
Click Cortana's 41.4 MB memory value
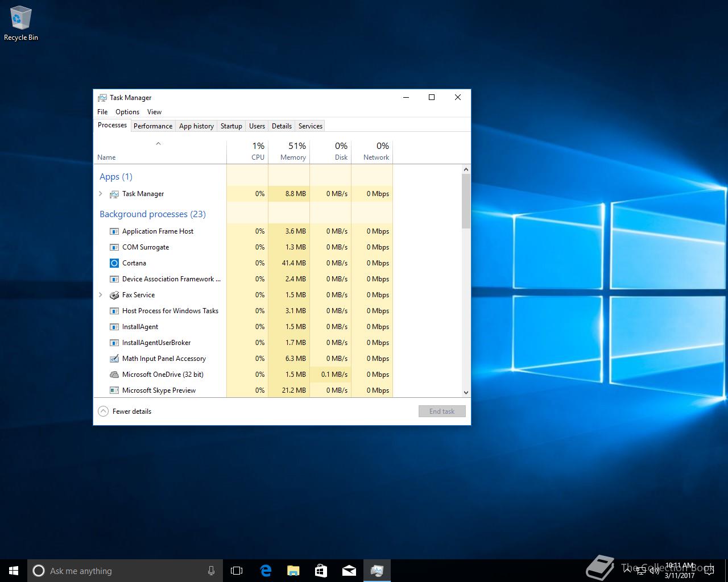tap(294, 263)
